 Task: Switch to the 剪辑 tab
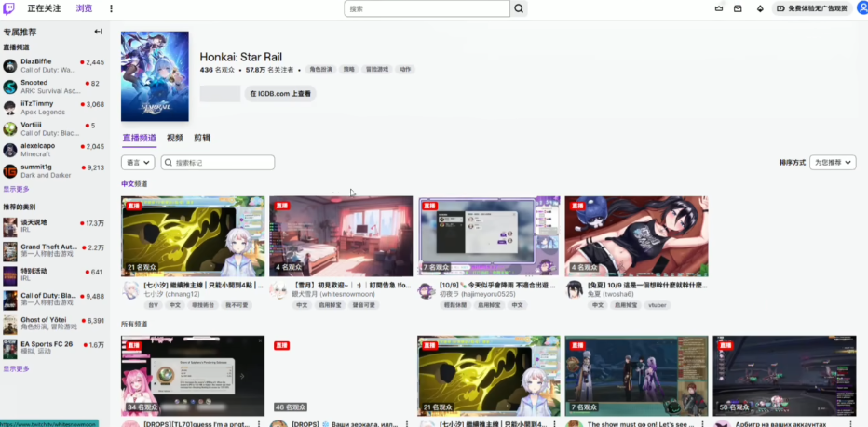pyautogui.click(x=202, y=138)
